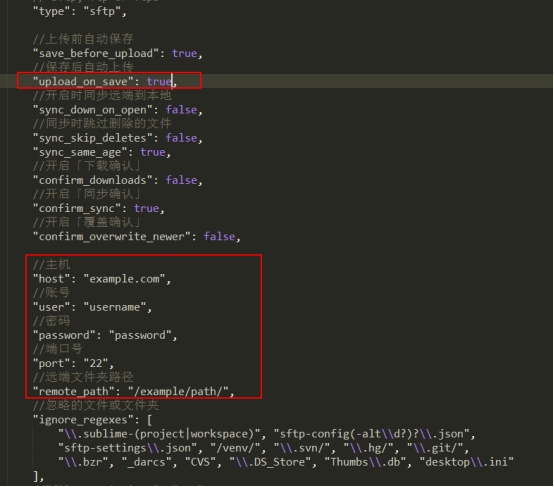
Task: Click the "\\.DS_Store" regex entry
Action: (270, 462)
